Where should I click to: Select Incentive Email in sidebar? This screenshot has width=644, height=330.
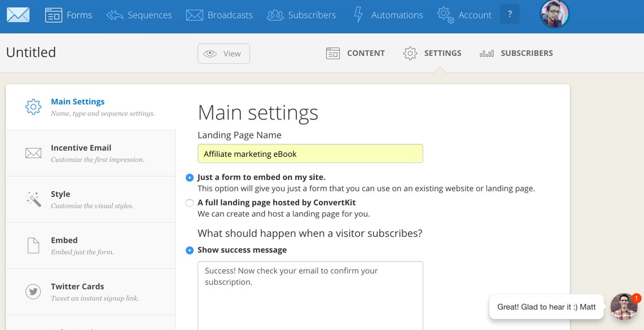tap(90, 153)
